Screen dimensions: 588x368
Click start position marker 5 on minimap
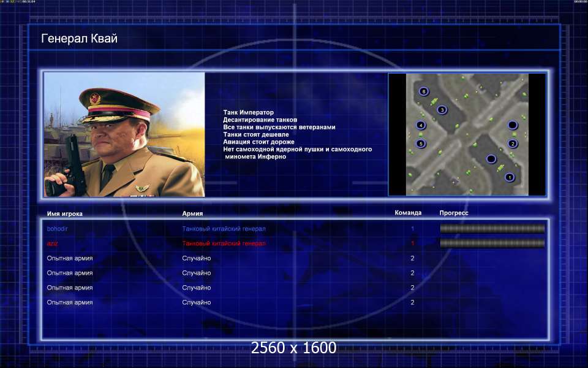(x=420, y=144)
